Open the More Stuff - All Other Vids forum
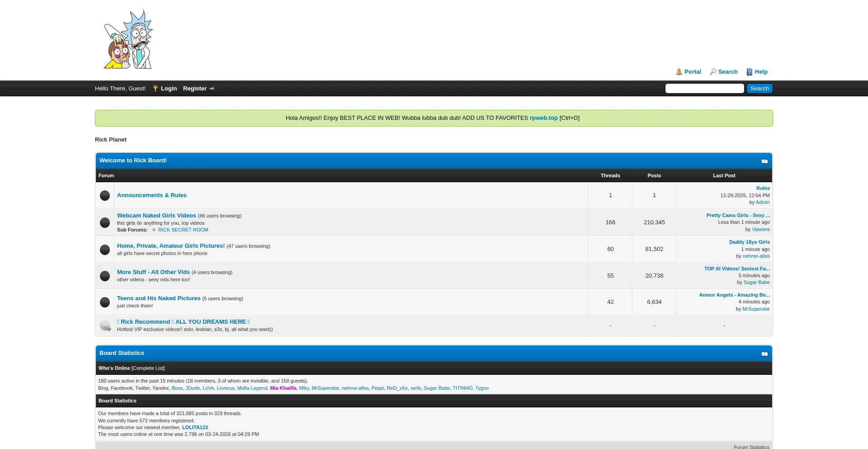868x449 pixels. point(153,272)
